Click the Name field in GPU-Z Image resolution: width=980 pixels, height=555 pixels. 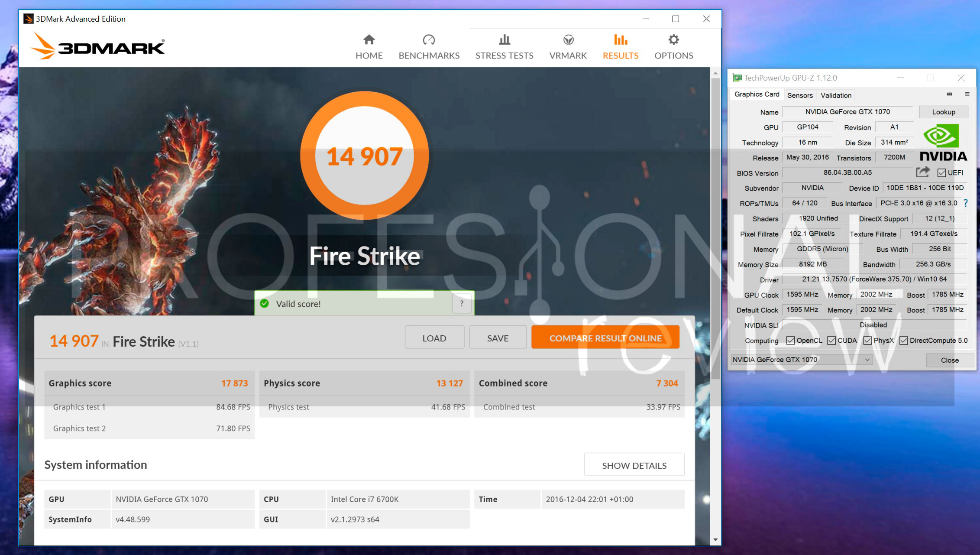[x=847, y=112]
